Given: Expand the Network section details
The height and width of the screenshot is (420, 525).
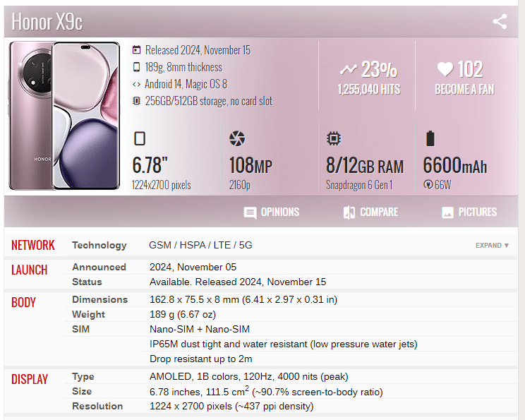Looking at the screenshot, I should (492, 246).
